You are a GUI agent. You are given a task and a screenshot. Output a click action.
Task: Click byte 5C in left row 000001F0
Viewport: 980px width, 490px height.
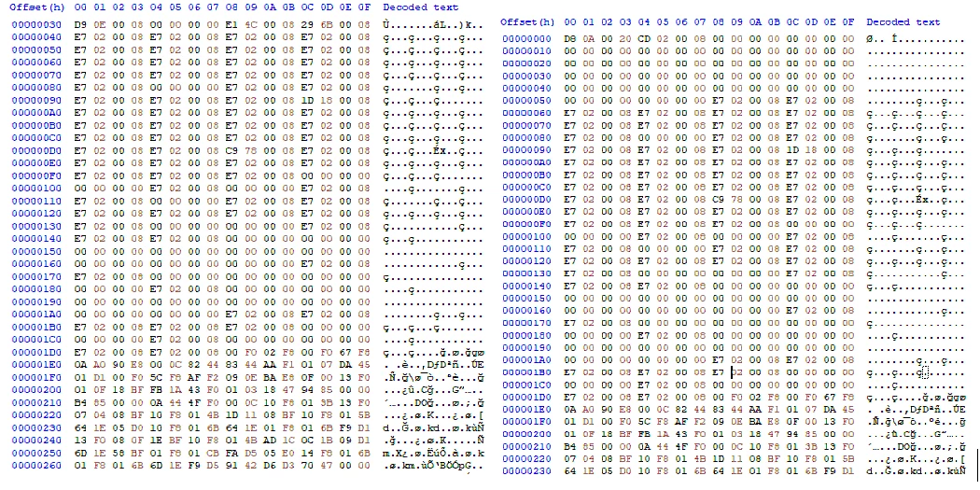click(x=156, y=377)
